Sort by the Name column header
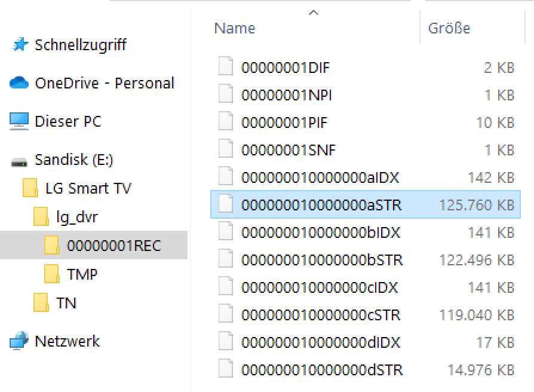Image resolution: width=534 pixels, height=392 pixels. click(235, 28)
